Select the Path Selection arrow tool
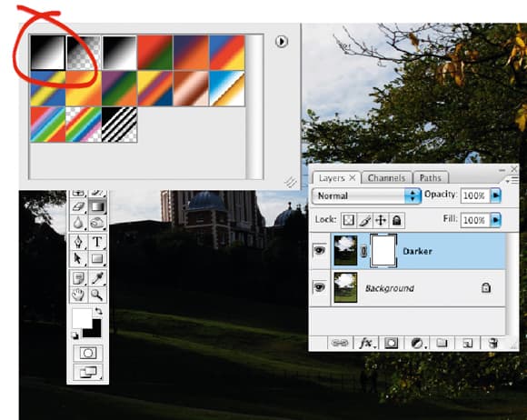 (78, 258)
